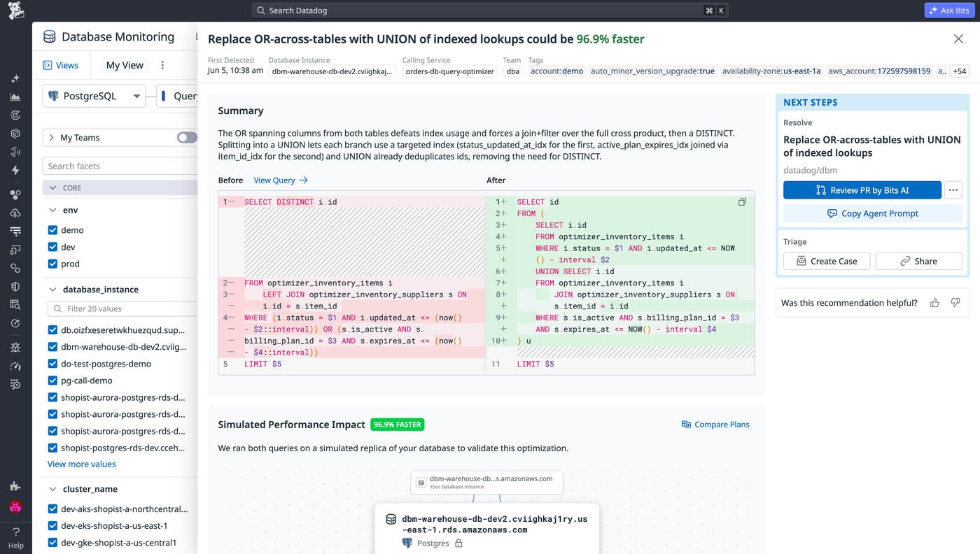Open the Views panel
Viewport: 980px width, 554px height.
tap(60, 65)
